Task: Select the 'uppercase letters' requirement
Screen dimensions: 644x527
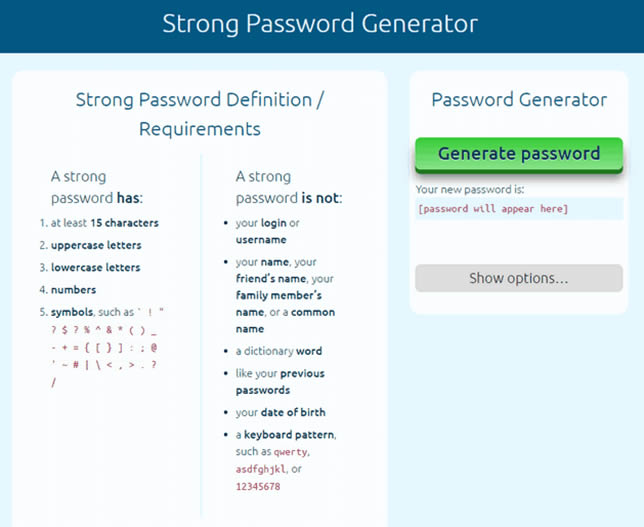Action: pos(96,245)
